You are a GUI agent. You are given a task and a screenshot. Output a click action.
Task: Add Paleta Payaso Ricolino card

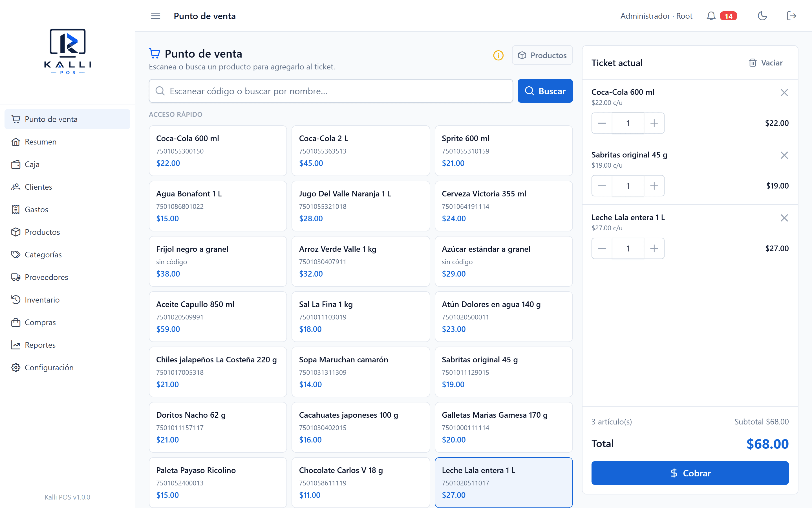coord(218,483)
